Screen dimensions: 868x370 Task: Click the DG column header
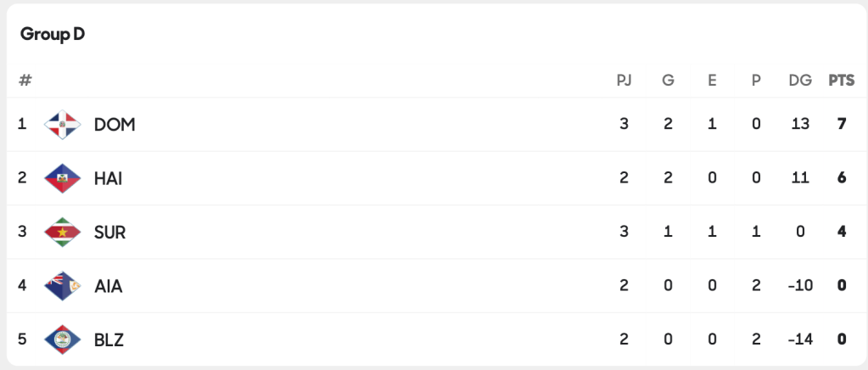[x=800, y=81]
